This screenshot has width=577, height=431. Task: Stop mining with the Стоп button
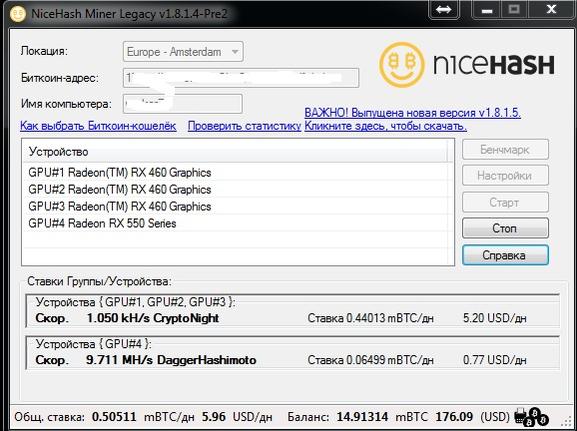pyautogui.click(x=505, y=228)
